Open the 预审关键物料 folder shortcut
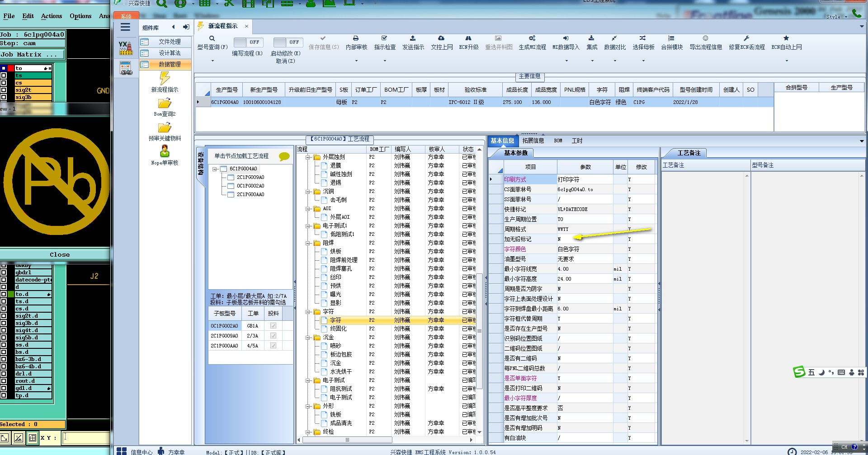 [x=165, y=128]
